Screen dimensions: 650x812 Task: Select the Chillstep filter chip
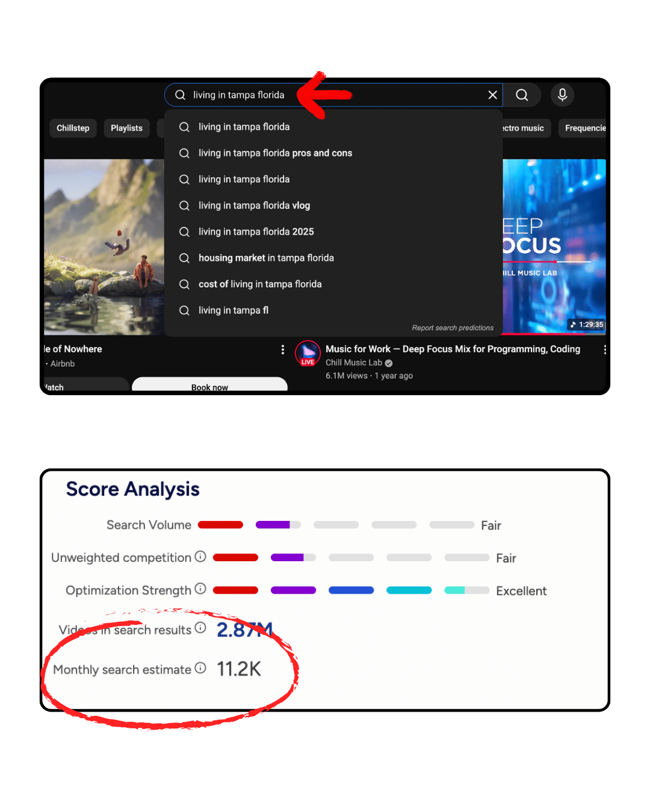[73, 128]
